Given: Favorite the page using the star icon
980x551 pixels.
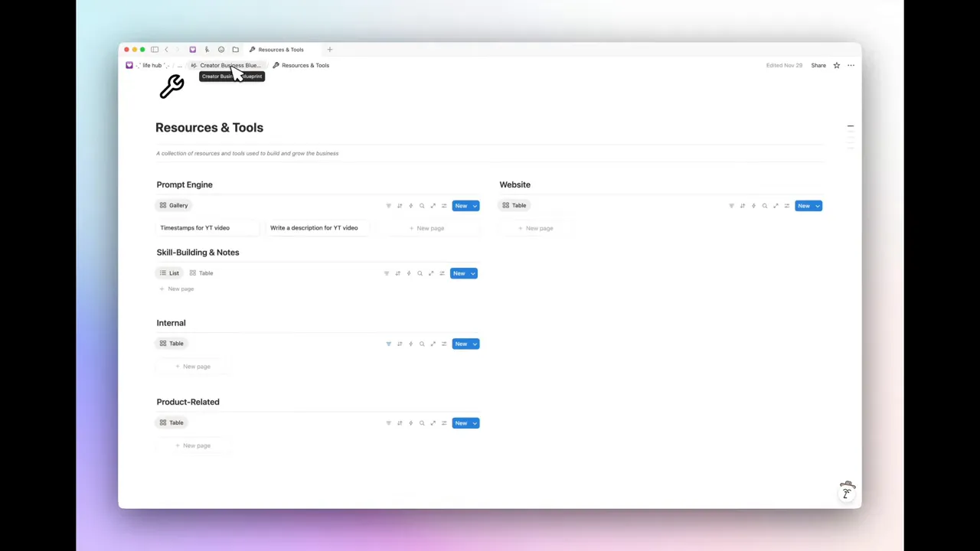Looking at the screenshot, I should coord(836,65).
